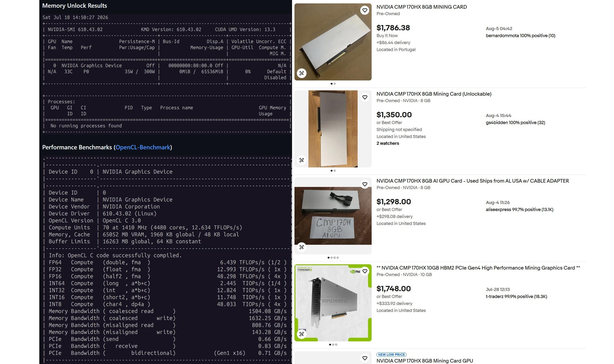
Task: Heart the NEW LOW PRICE Mining Card GPU listing
Action: pos(365,358)
